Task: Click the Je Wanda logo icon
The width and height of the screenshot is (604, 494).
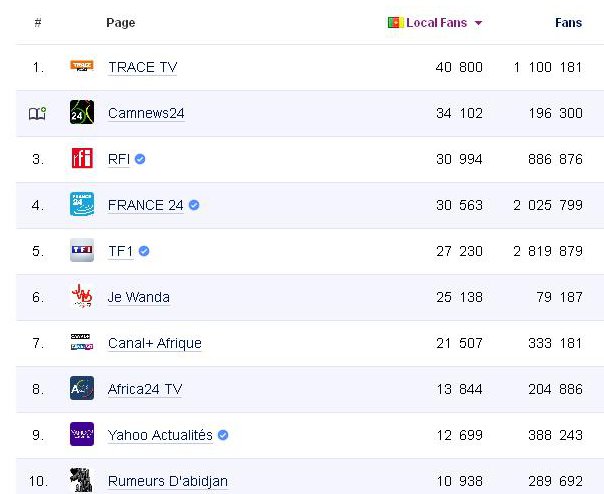Action: tap(82, 297)
